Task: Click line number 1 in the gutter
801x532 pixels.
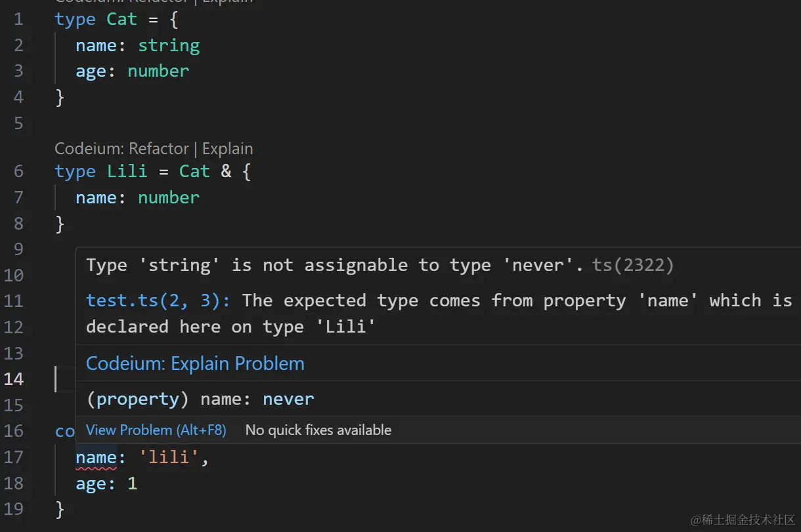Action: pyautogui.click(x=18, y=19)
